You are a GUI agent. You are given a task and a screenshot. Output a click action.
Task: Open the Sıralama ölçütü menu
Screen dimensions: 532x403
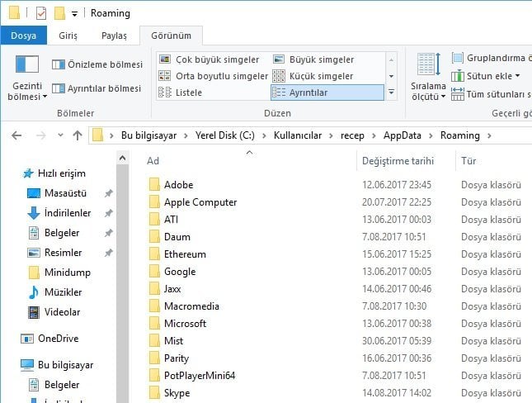pos(428,77)
